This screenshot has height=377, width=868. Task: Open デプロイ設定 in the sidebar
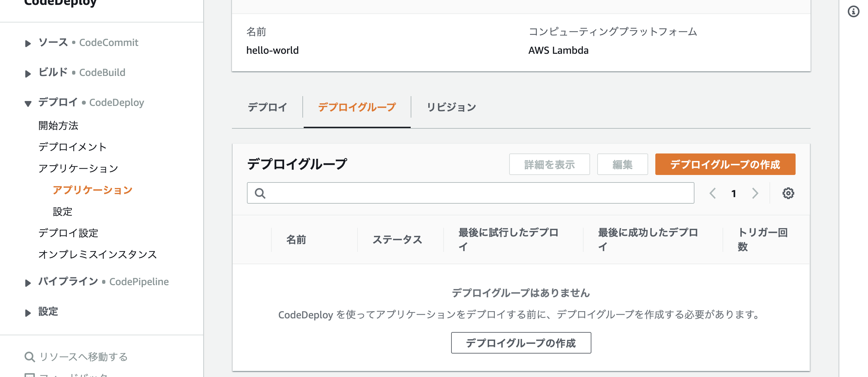[x=69, y=233]
